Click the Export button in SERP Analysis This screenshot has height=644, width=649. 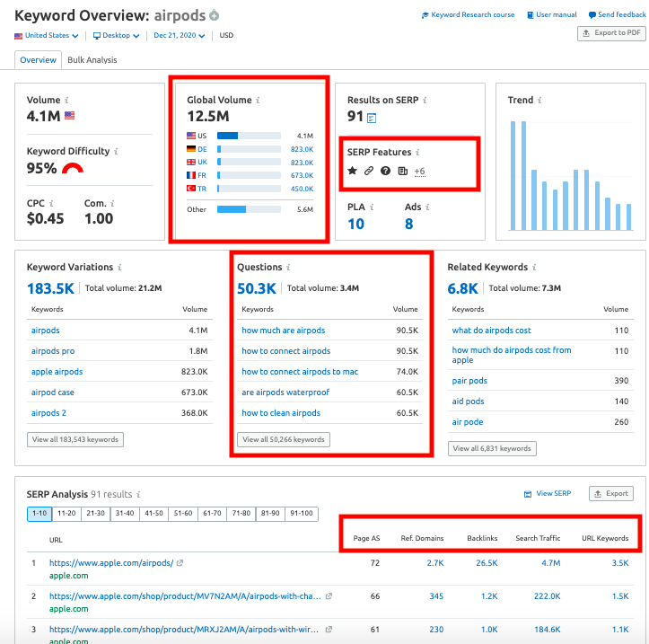(611, 494)
